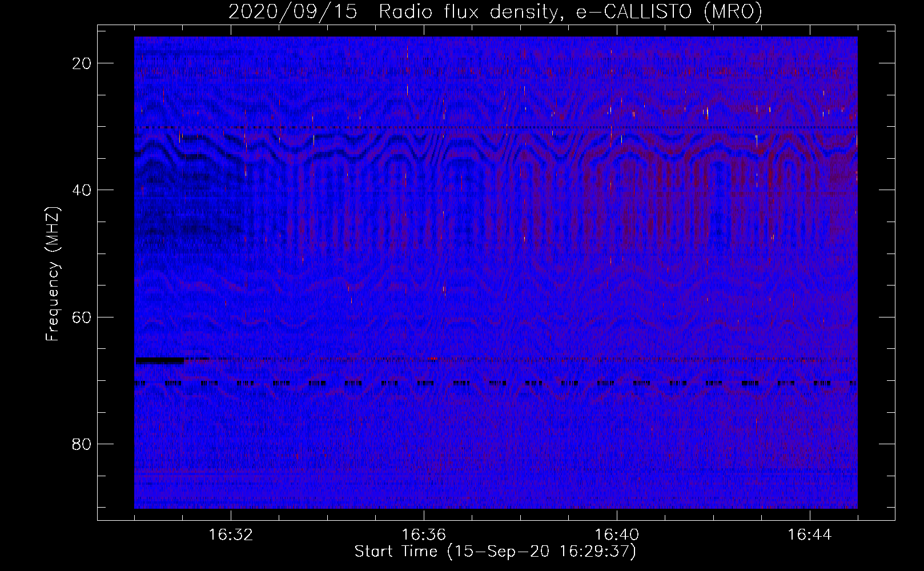Screen dimensions: 924x571
Task: Click the 16:32 time tick label
Action: coord(231,535)
